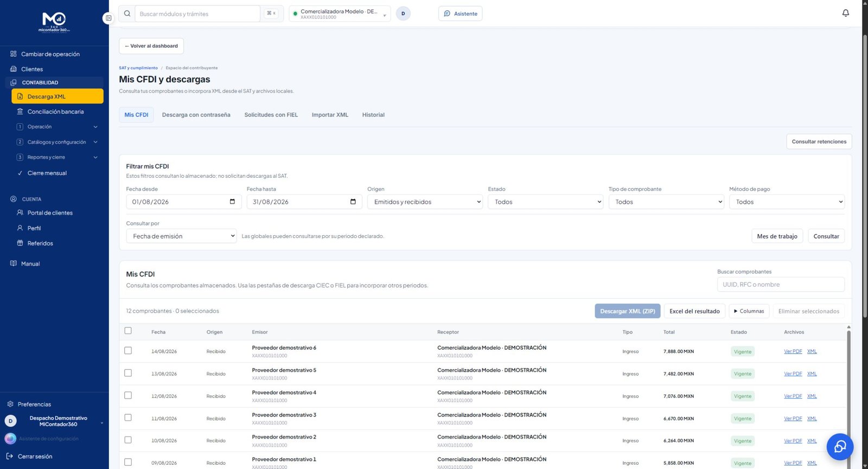Click Descargar XML (ZIP) button
The height and width of the screenshot is (469, 868).
point(628,311)
